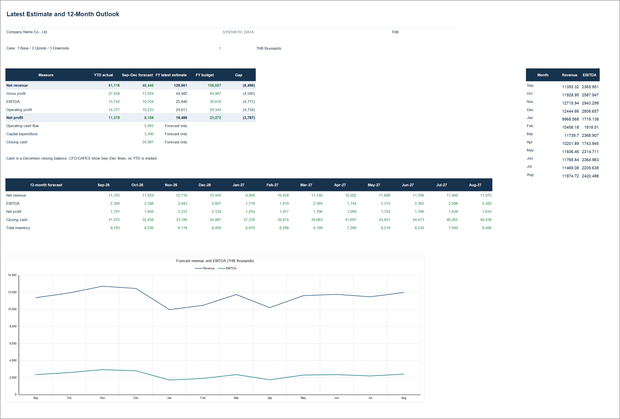Click the Aug revenue value '11974.72'
Viewport: 620px width, 419px height.
570,176
